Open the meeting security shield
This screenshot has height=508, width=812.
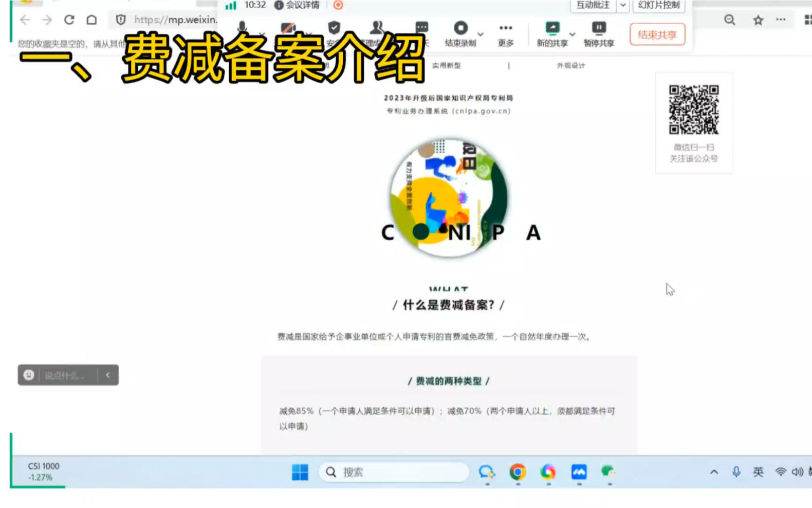tap(334, 28)
